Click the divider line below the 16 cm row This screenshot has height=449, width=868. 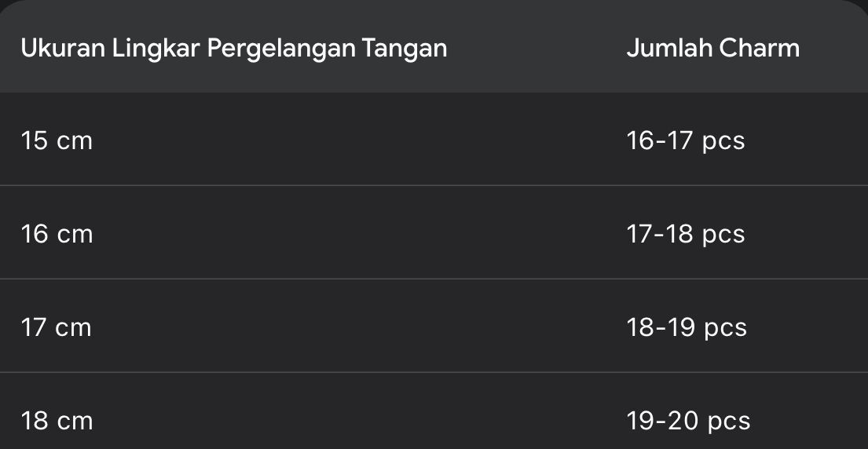pos(434,279)
